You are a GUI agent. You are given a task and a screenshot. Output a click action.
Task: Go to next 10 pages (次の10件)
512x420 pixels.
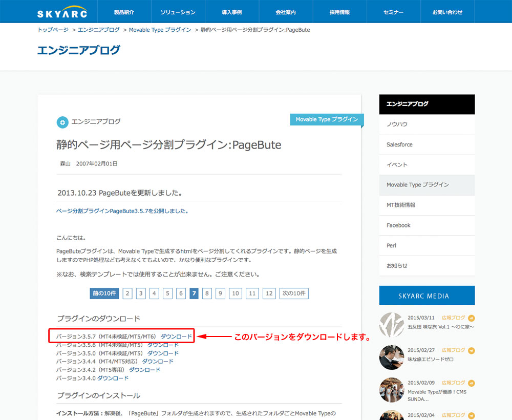pyautogui.click(x=294, y=293)
